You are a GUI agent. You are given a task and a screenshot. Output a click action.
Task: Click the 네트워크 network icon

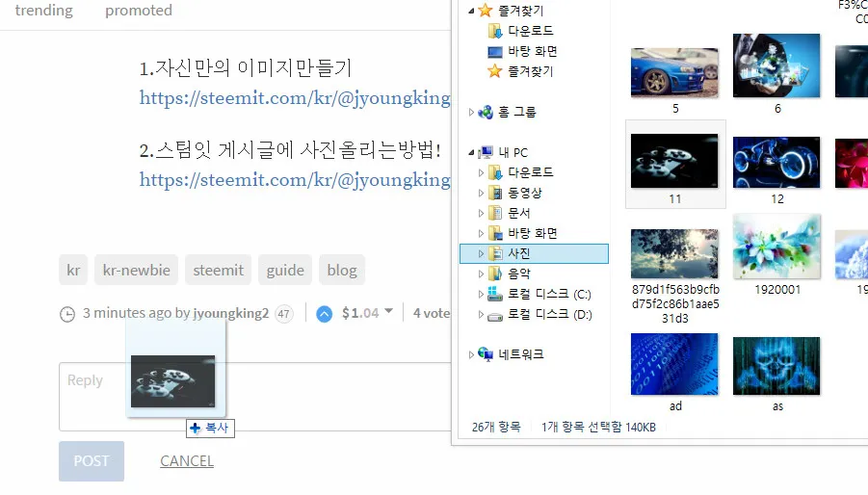pos(486,354)
